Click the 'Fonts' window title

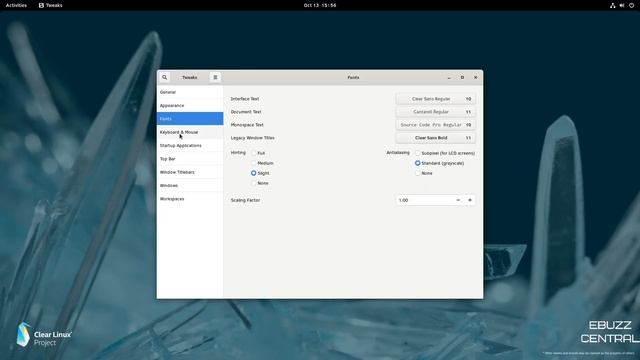point(353,77)
